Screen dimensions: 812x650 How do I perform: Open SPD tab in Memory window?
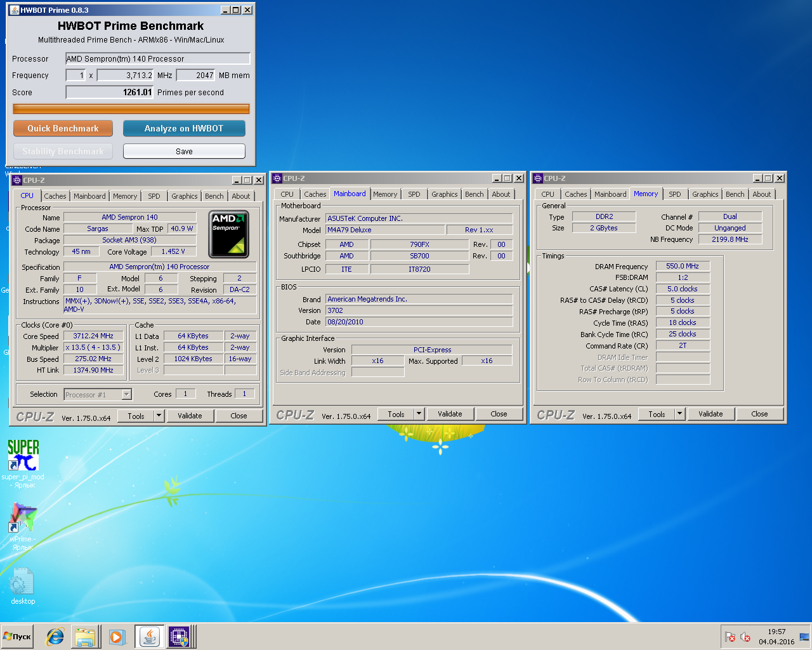pos(675,194)
